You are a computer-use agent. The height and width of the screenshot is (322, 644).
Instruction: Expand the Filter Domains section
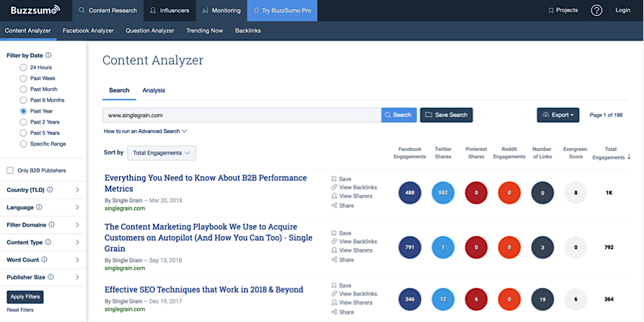click(77, 225)
